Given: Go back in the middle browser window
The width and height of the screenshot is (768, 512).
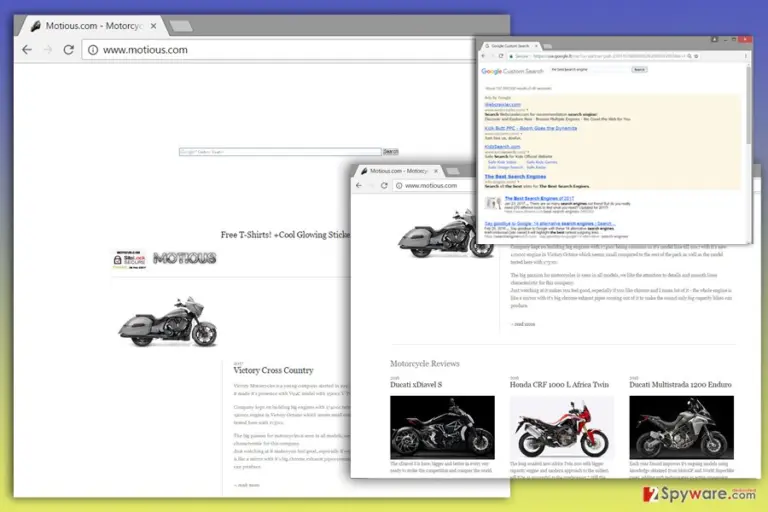Looking at the screenshot, I should coord(359,186).
